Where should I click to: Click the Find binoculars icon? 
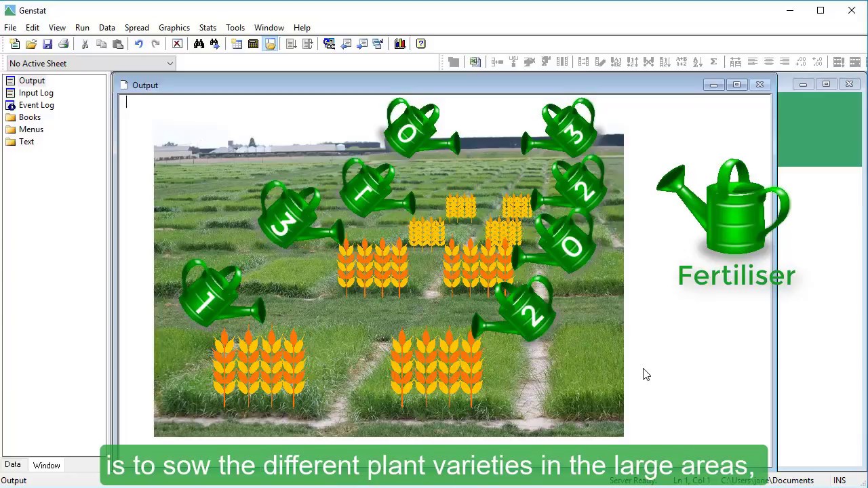click(199, 44)
